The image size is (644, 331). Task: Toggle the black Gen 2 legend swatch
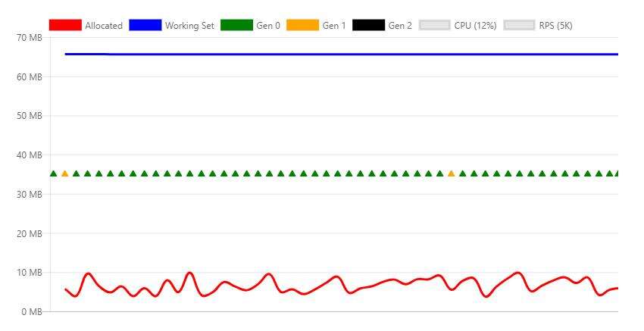(x=369, y=25)
